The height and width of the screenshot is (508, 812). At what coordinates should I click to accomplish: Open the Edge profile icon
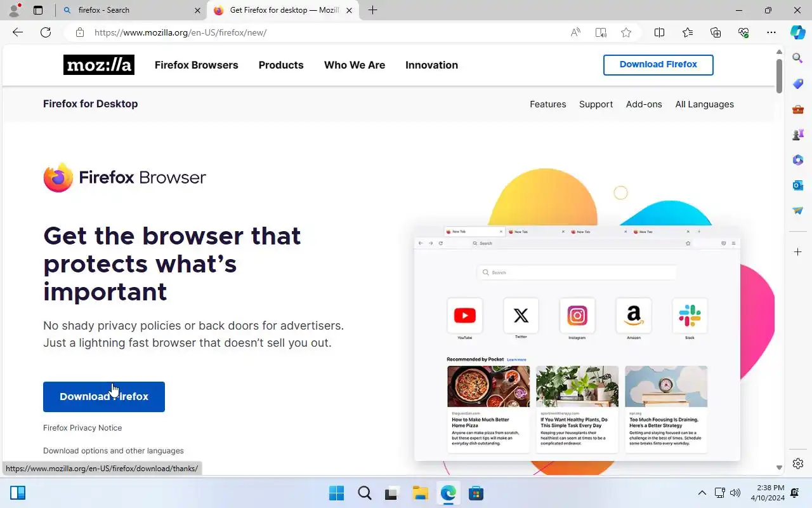pyautogui.click(x=14, y=10)
